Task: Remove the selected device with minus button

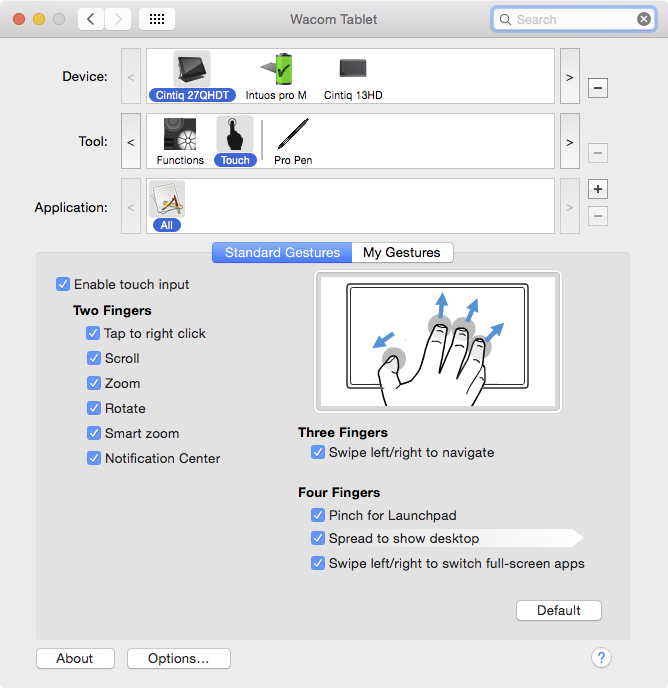Action: (597, 88)
